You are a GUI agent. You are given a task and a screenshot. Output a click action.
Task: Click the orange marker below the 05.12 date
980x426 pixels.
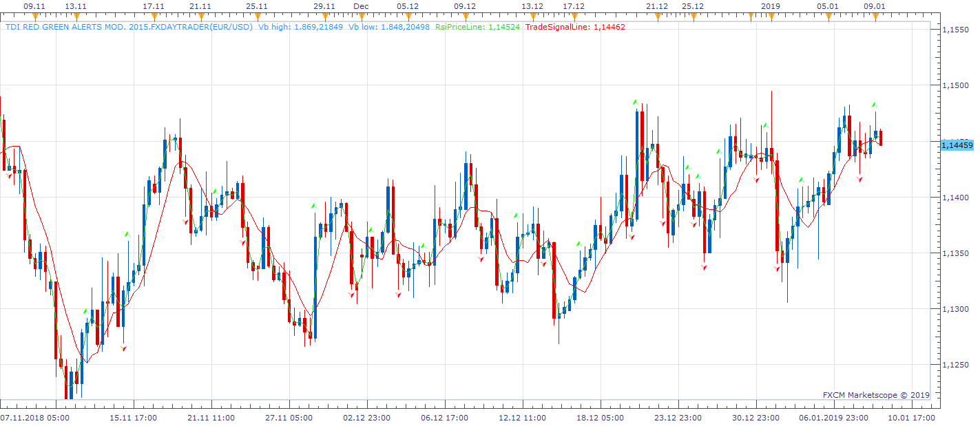point(408,17)
